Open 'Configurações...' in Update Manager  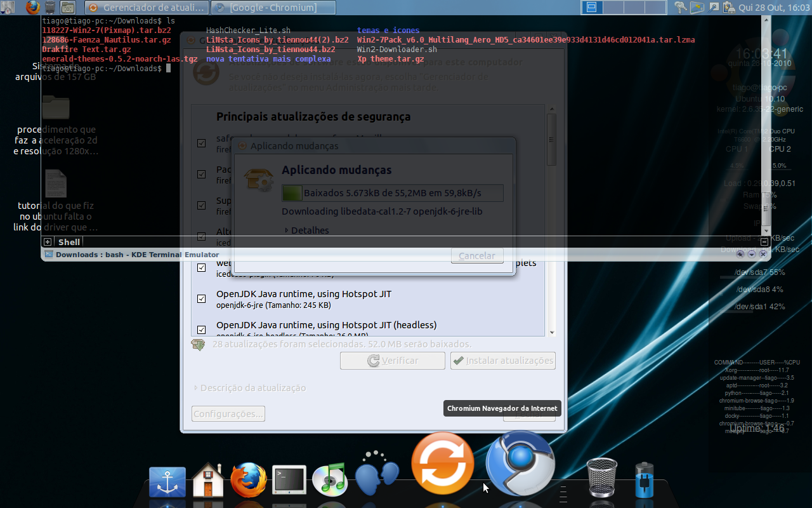click(228, 414)
